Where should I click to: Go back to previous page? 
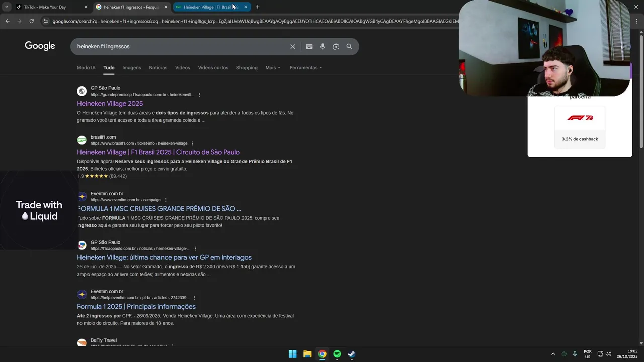8,21
